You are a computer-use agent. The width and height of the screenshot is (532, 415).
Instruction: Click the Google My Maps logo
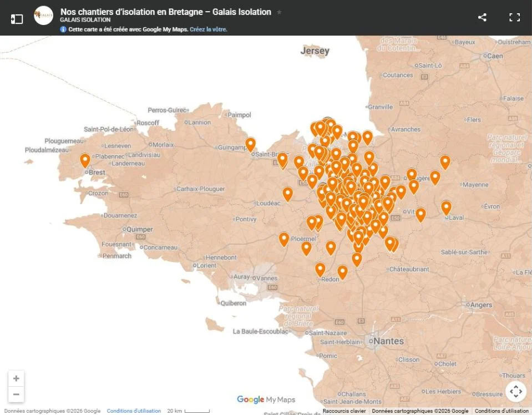266,399
